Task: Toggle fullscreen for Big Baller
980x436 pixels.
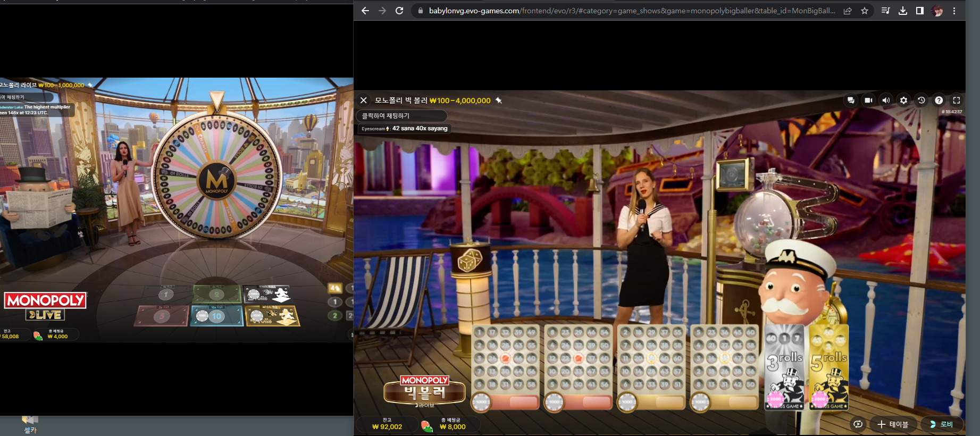Action: click(957, 100)
